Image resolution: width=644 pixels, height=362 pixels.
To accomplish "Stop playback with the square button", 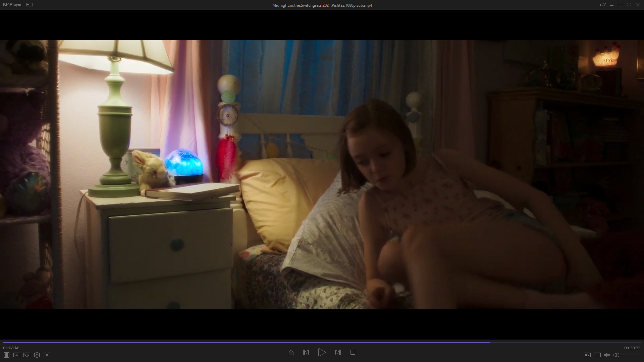I will 353,352.
